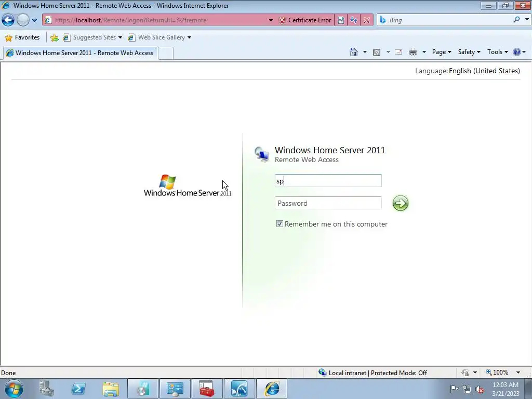Click the Stop loading X icon
The height and width of the screenshot is (399, 532).
[366, 20]
